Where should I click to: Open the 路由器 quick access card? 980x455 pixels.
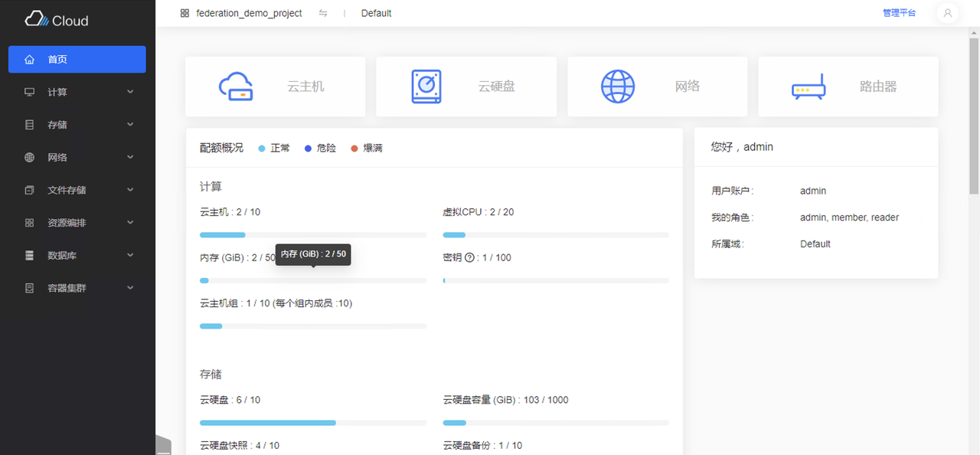pos(848,86)
